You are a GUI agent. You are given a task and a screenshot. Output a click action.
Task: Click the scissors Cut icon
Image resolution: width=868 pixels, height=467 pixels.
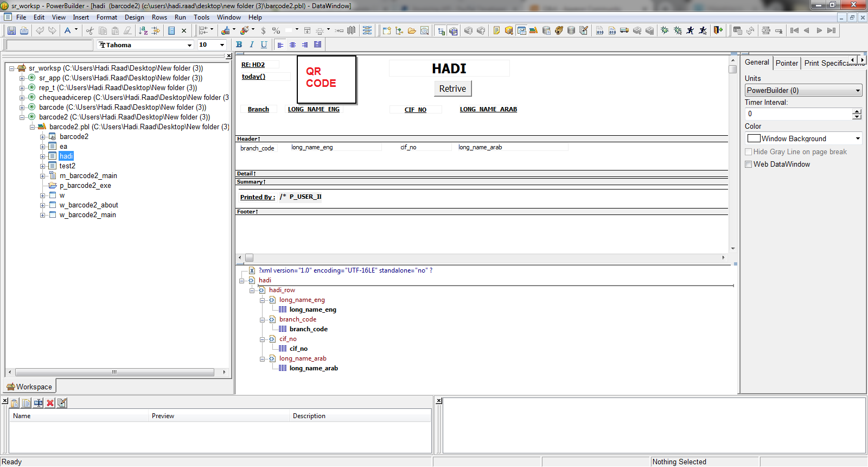coord(90,31)
